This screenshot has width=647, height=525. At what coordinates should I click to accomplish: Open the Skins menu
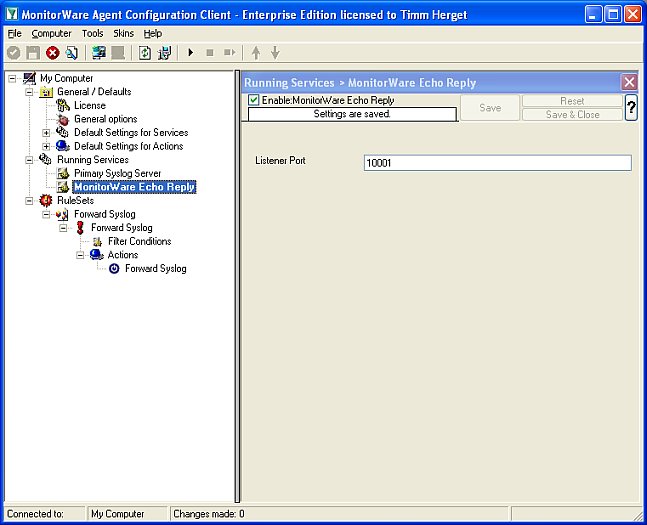123,33
